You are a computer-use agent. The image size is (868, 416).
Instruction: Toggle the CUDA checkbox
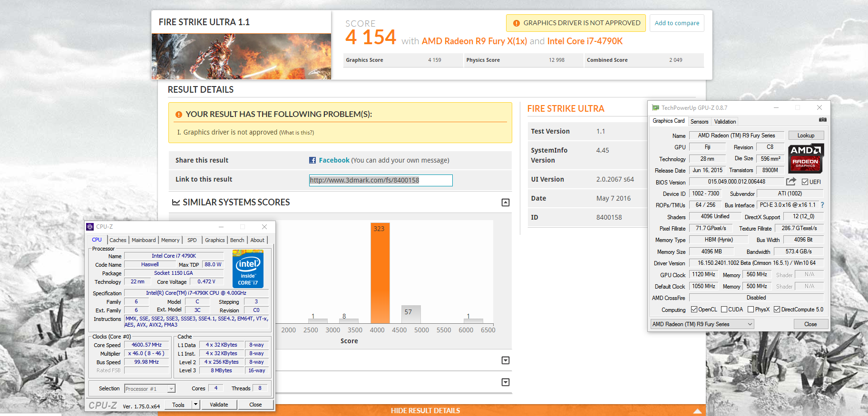724,310
